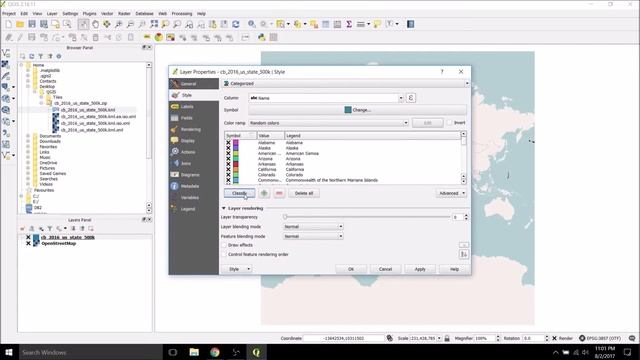Click the Map Tips toolbar icon
Viewport: 640px width, 360px height.
[x=377, y=24]
